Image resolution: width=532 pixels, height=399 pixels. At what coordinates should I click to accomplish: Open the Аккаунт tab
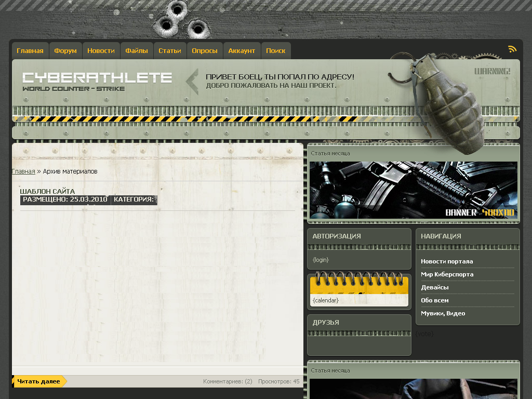pos(242,51)
